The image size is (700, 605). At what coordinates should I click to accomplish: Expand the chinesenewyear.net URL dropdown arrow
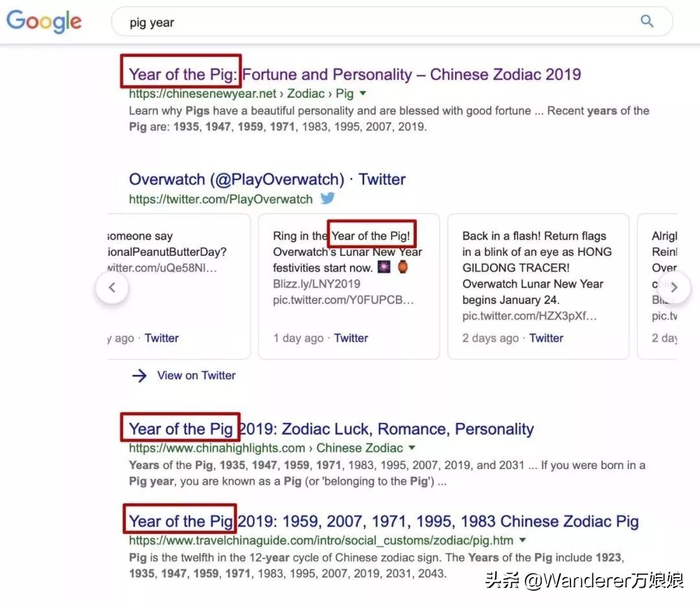tap(363, 93)
